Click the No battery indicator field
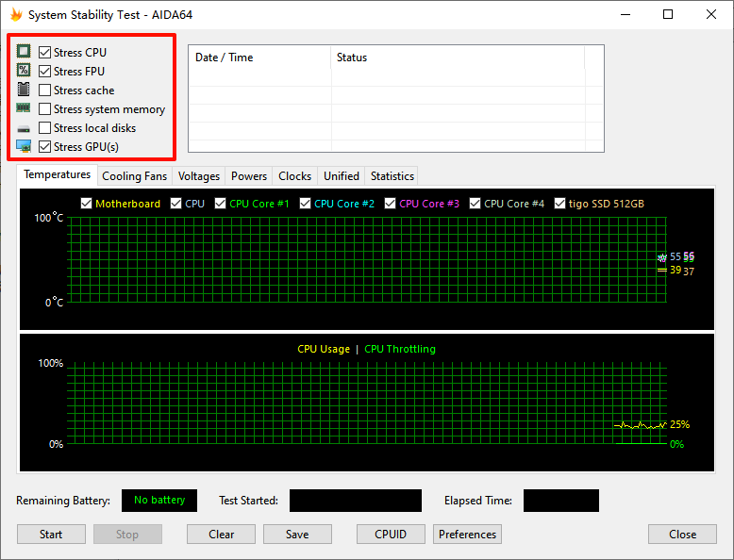The width and height of the screenshot is (734, 560). click(159, 500)
